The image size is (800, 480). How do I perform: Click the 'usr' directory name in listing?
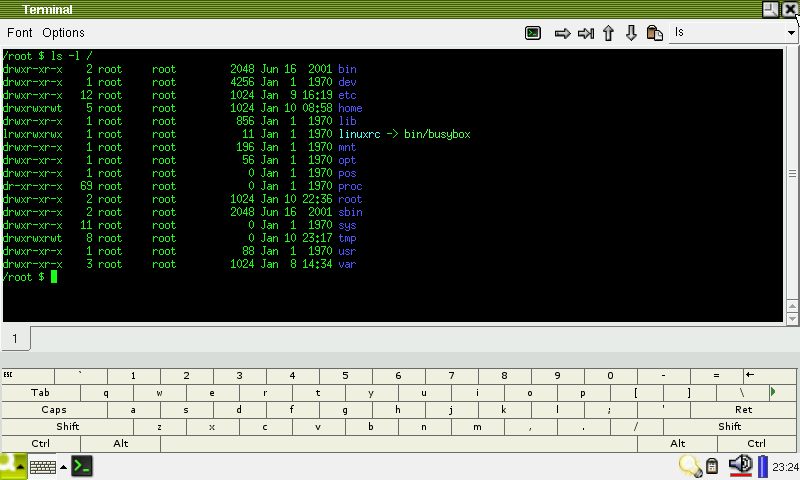[x=347, y=251]
